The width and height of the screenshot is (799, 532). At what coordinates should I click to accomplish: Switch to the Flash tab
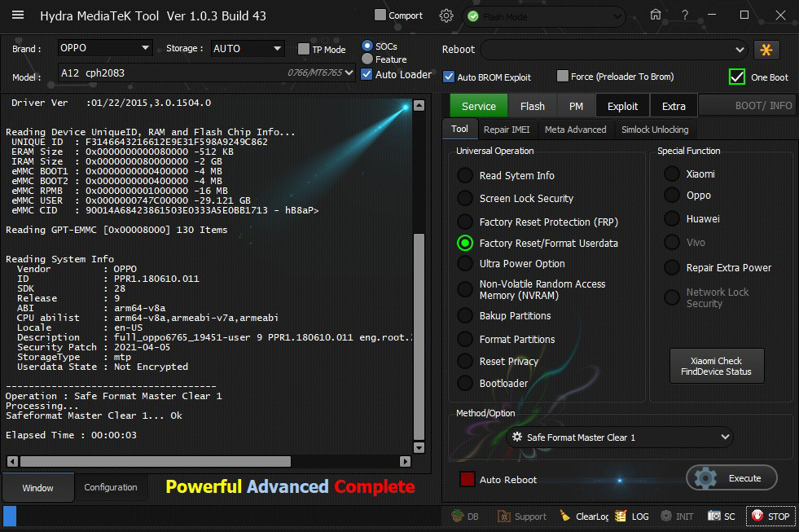[x=532, y=106]
